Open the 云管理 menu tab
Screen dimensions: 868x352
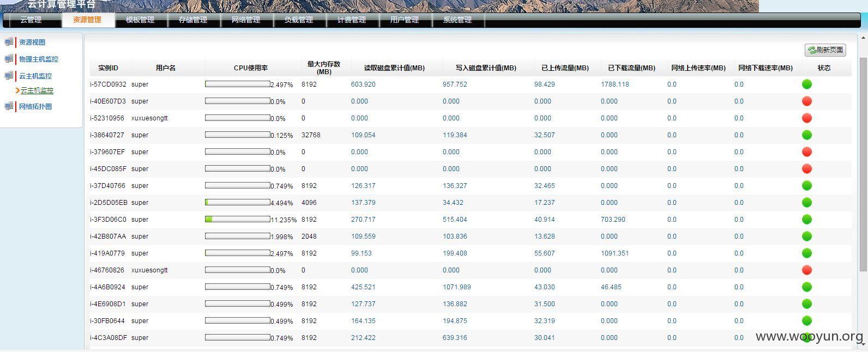click(31, 20)
